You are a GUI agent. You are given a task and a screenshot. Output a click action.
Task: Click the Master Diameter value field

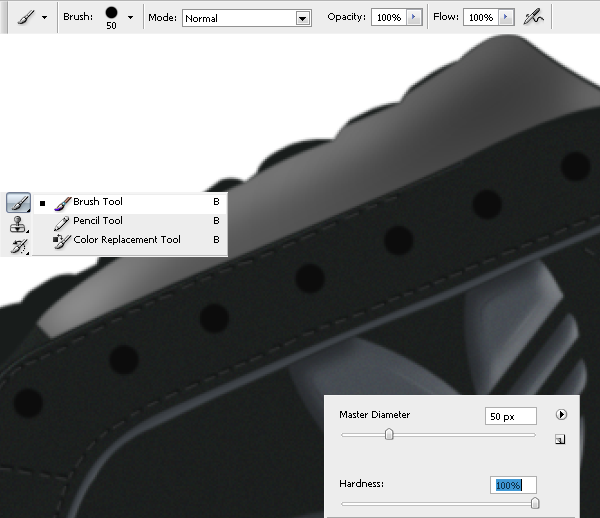511,416
